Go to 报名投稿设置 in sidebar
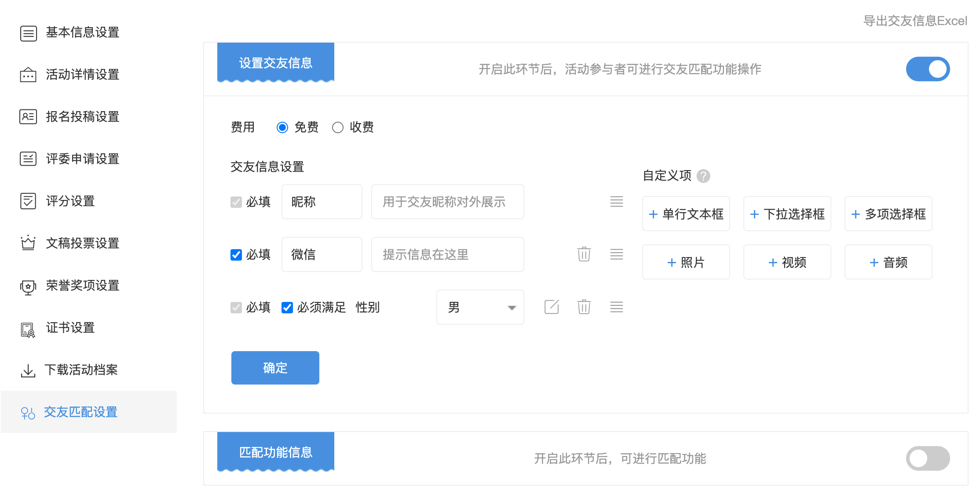The width and height of the screenshot is (980, 501). (83, 117)
